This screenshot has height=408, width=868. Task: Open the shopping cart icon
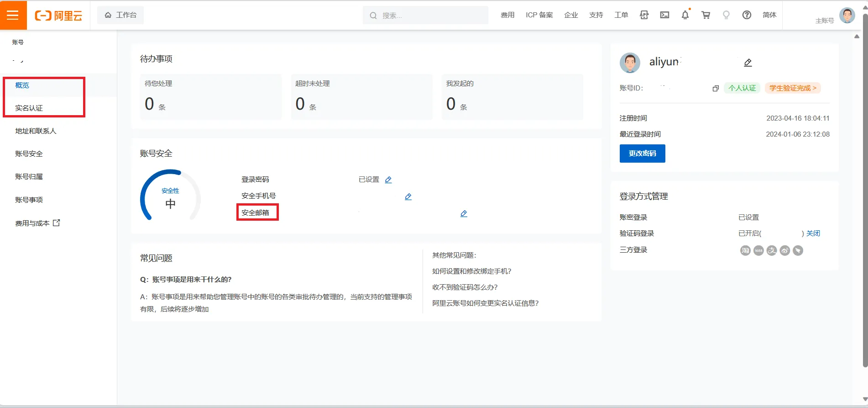coord(706,15)
